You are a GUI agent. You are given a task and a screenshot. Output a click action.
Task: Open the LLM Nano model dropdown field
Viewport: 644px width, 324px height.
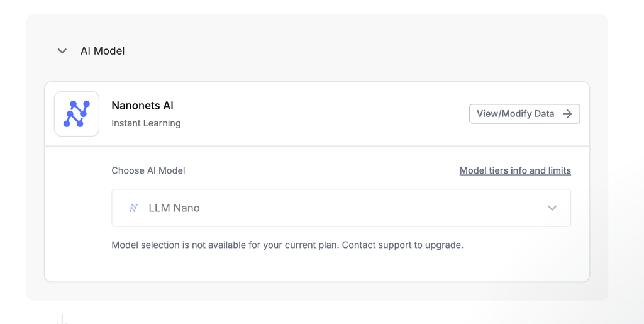pyautogui.click(x=341, y=208)
